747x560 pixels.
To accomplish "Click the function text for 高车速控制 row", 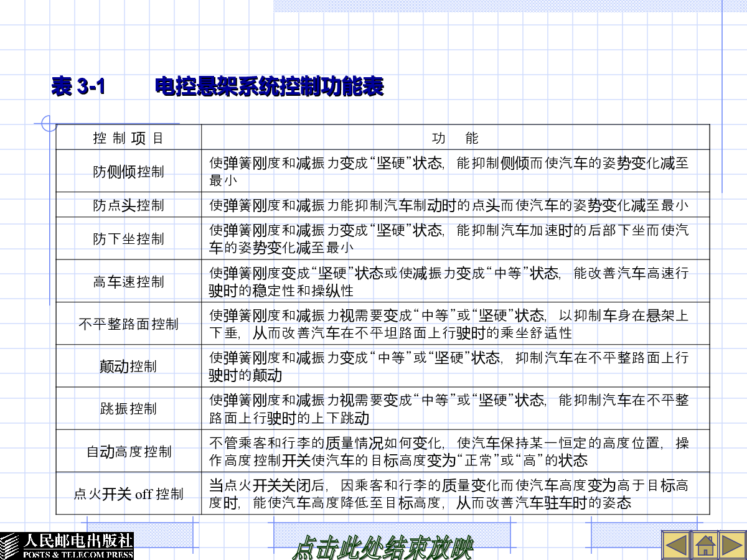I will pos(449,281).
